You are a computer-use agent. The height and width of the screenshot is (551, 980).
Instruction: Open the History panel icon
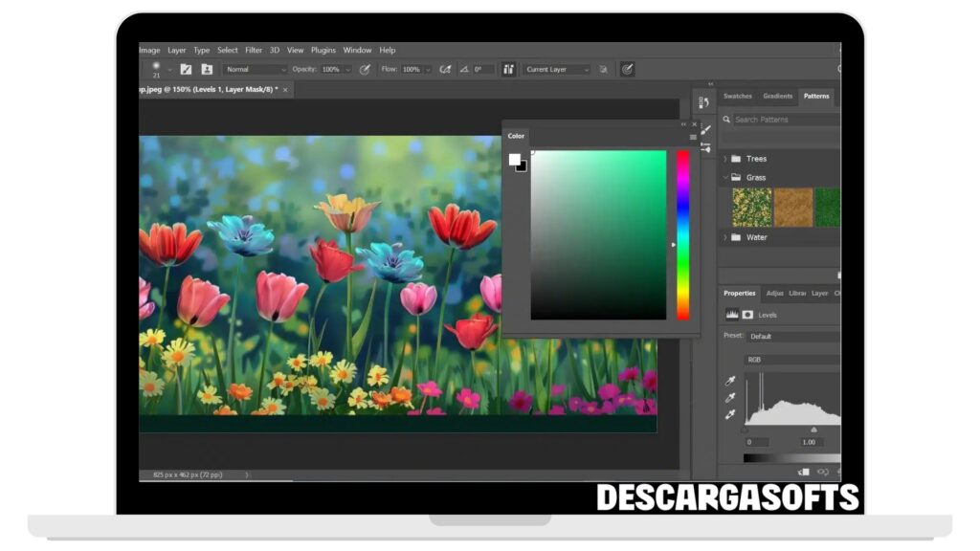click(x=703, y=102)
